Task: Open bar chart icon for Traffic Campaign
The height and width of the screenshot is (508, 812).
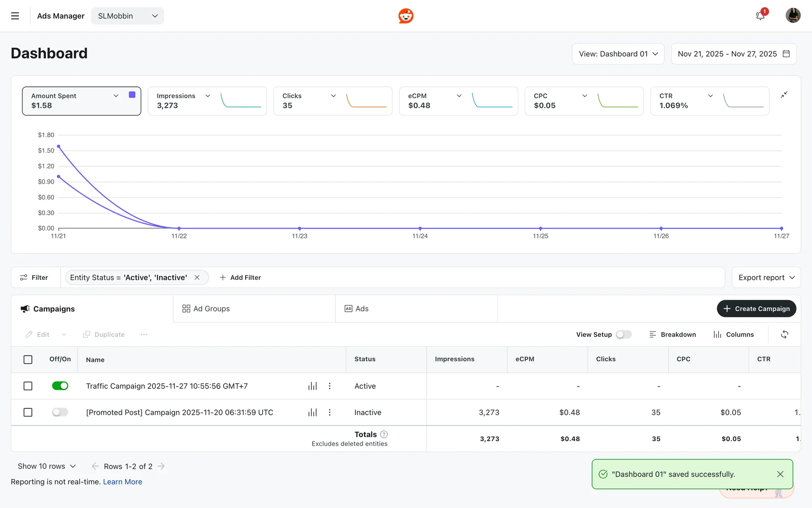Action: coord(312,386)
